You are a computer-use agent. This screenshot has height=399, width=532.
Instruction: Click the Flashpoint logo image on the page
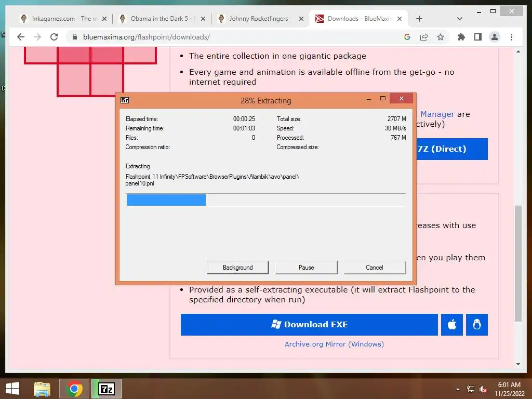90,72
